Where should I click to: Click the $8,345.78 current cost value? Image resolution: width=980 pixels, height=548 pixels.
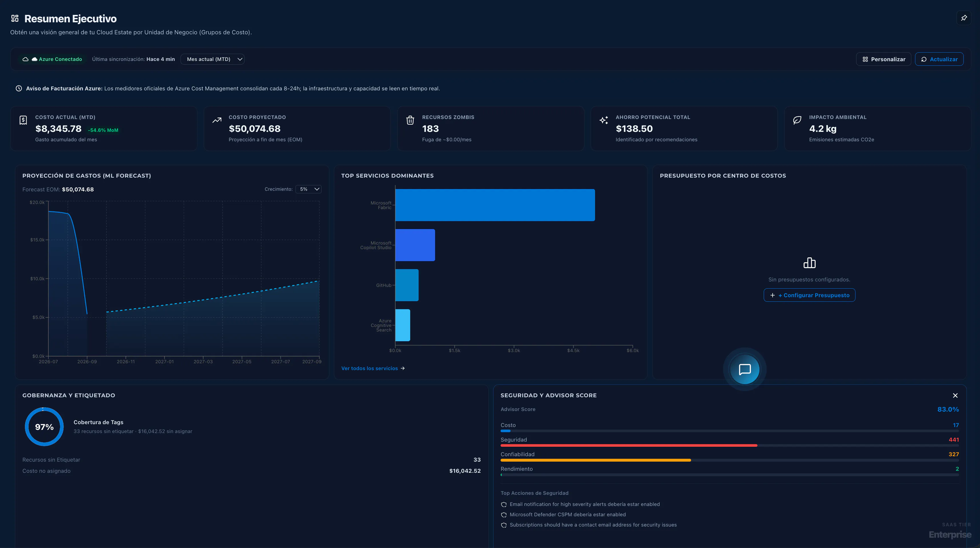pyautogui.click(x=58, y=128)
